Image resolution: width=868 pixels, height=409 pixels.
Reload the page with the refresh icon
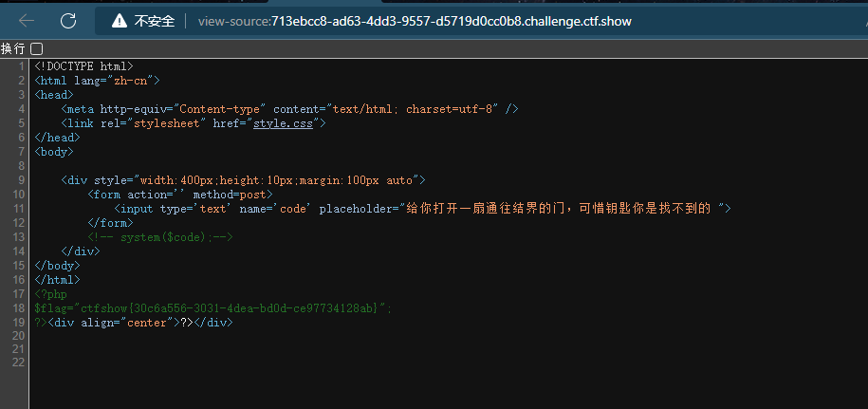(x=68, y=21)
